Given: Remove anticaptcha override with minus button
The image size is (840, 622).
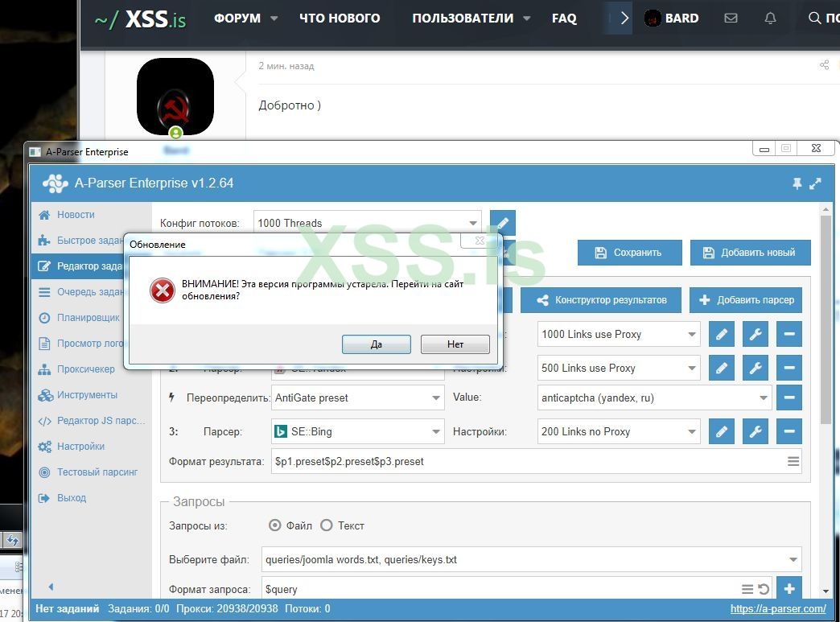Looking at the screenshot, I should coord(789,398).
